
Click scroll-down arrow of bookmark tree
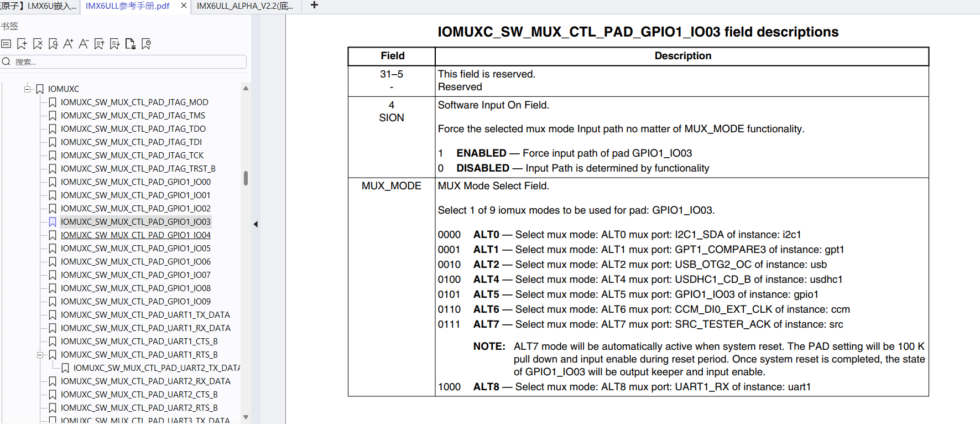[246, 417]
